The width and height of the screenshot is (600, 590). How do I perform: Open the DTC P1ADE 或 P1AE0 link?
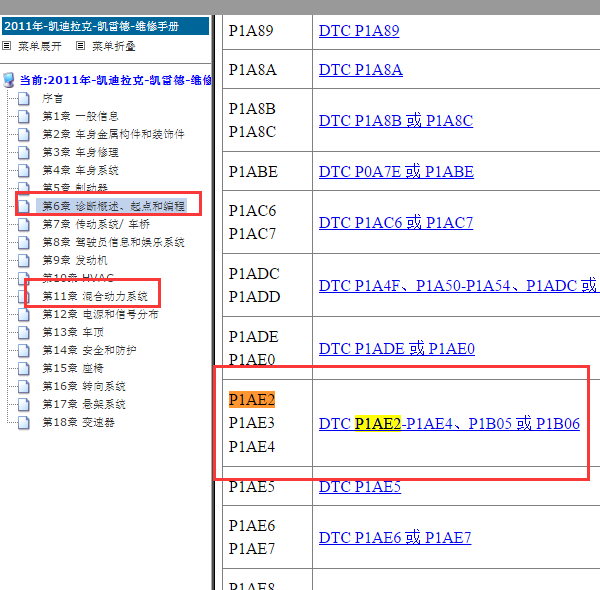tap(397, 349)
